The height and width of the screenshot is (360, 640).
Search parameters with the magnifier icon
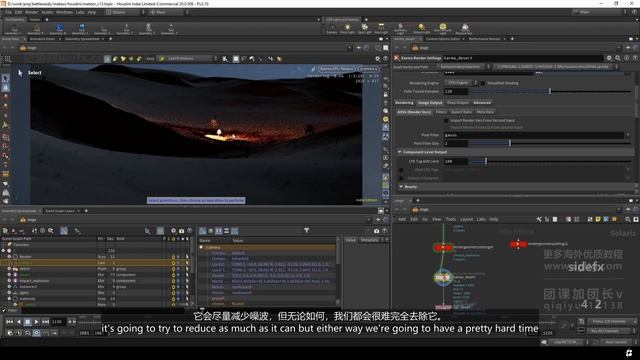(618, 58)
